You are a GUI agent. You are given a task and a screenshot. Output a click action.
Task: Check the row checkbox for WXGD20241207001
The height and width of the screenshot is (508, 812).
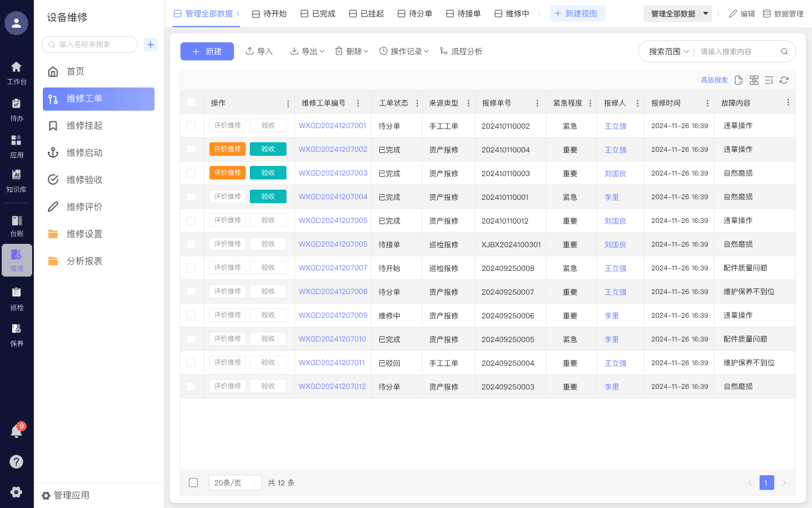(x=191, y=125)
